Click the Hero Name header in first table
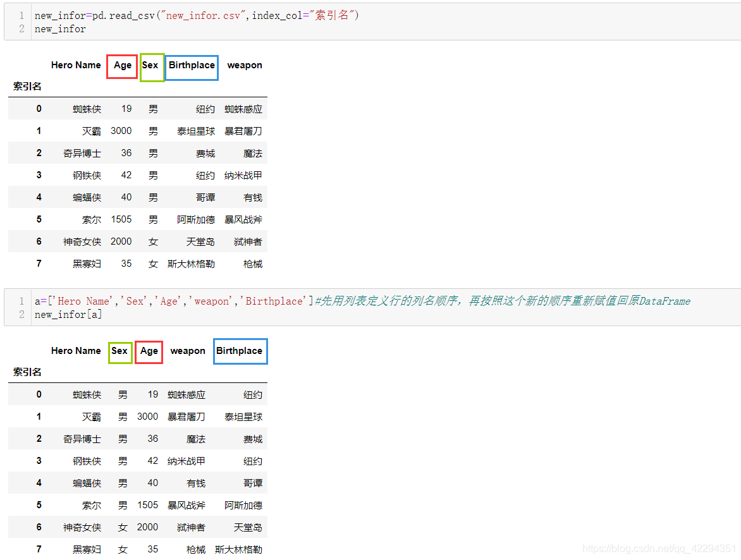The image size is (741, 560). pyautogui.click(x=76, y=65)
